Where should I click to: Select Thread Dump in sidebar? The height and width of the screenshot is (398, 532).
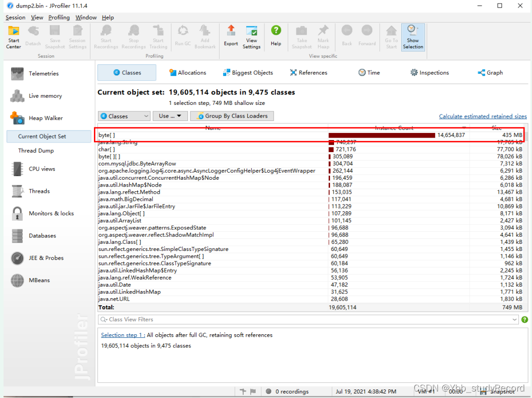tap(36, 151)
